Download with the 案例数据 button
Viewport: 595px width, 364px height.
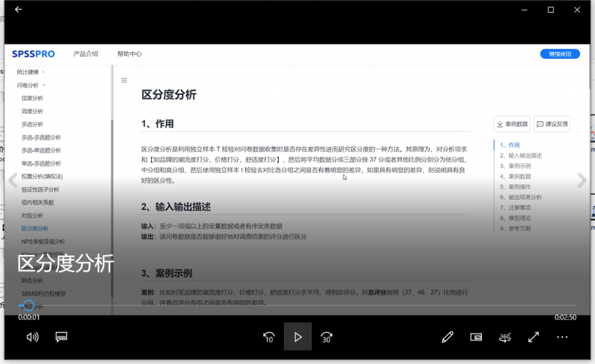click(x=512, y=124)
